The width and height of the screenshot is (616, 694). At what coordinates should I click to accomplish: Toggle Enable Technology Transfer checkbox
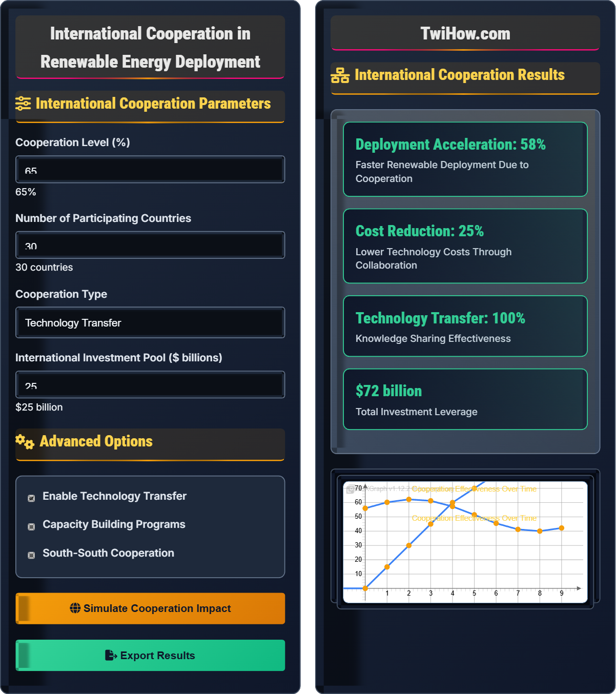pos(31,498)
